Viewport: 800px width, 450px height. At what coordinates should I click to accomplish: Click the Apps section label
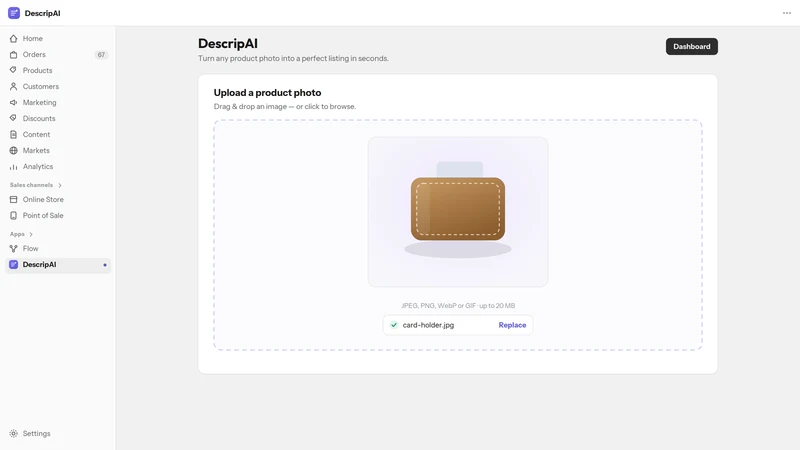point(17,234)
